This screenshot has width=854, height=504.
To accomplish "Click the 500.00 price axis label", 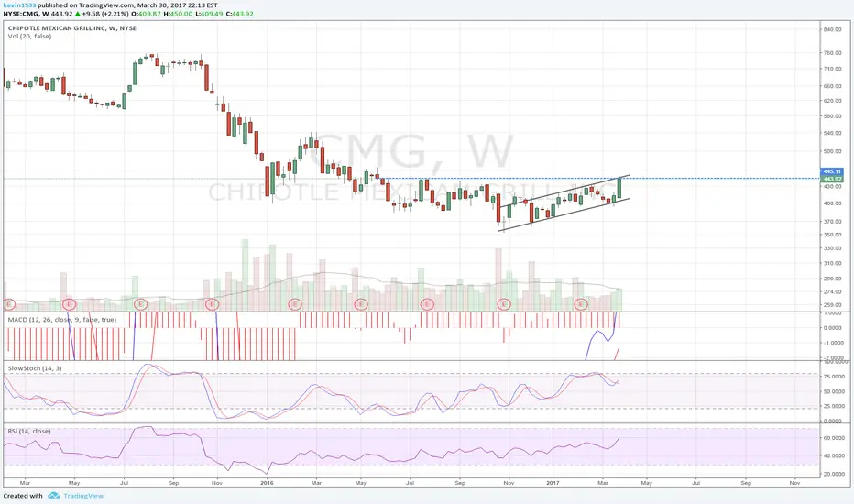I will point(833,151).
